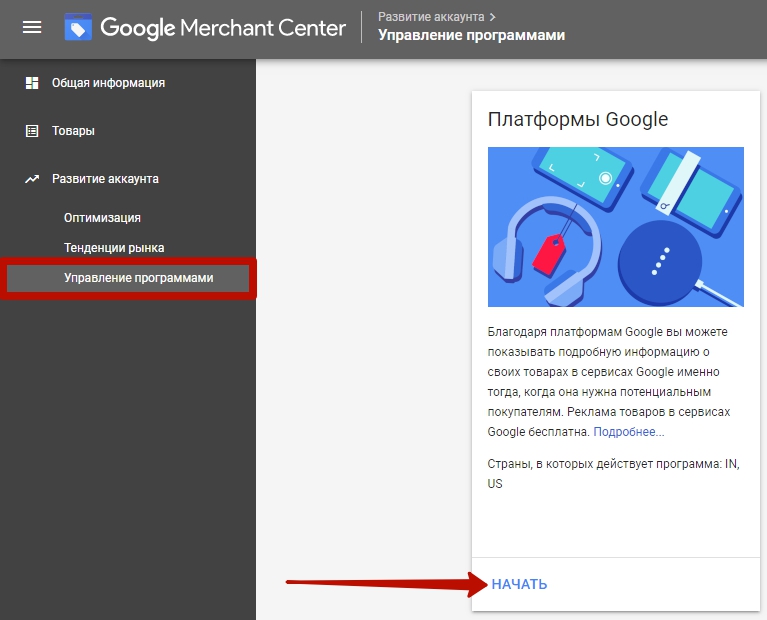Open the hamburger navigation menu
Screen dimensions: 767x620
click(32, 27)
